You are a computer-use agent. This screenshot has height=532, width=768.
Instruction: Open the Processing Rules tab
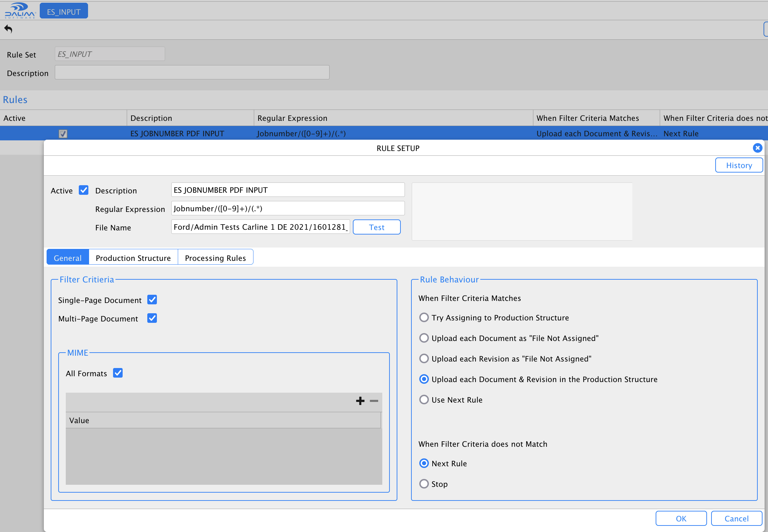coord(215,257)
